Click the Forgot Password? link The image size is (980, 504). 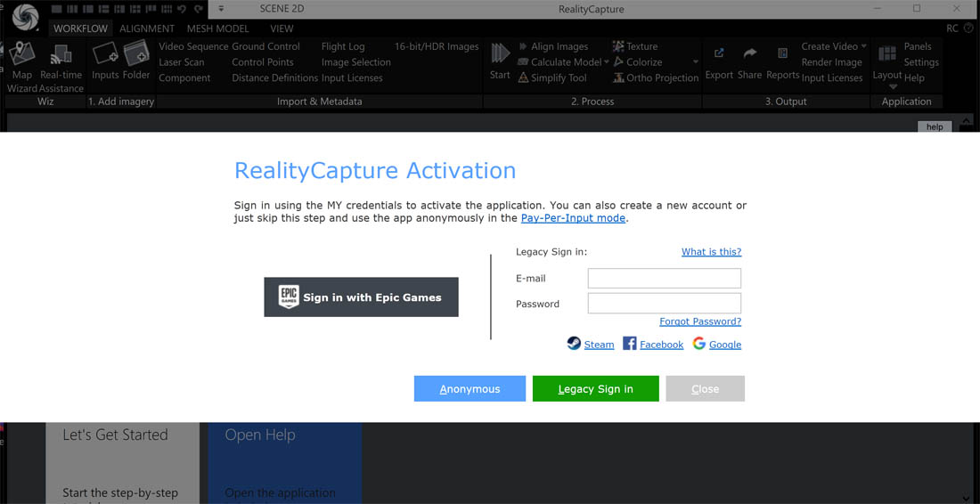pyautogui.click(x=700, y=321)
